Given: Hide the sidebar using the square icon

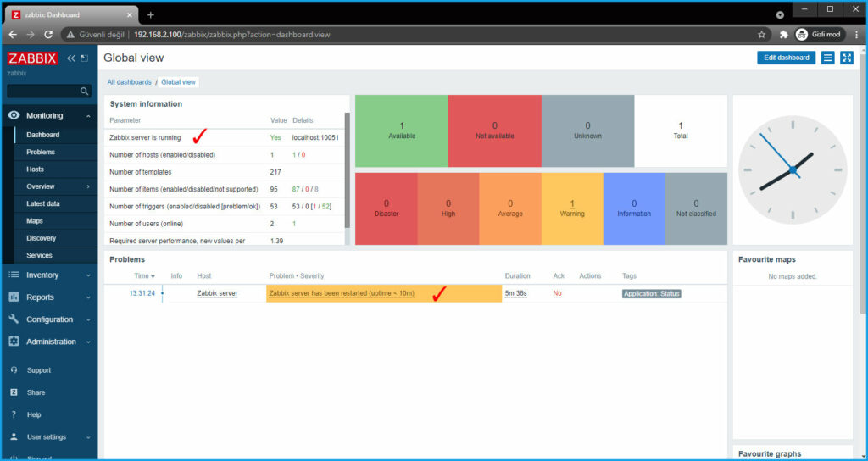Looking at the screenshot, I should click(84, 58).
